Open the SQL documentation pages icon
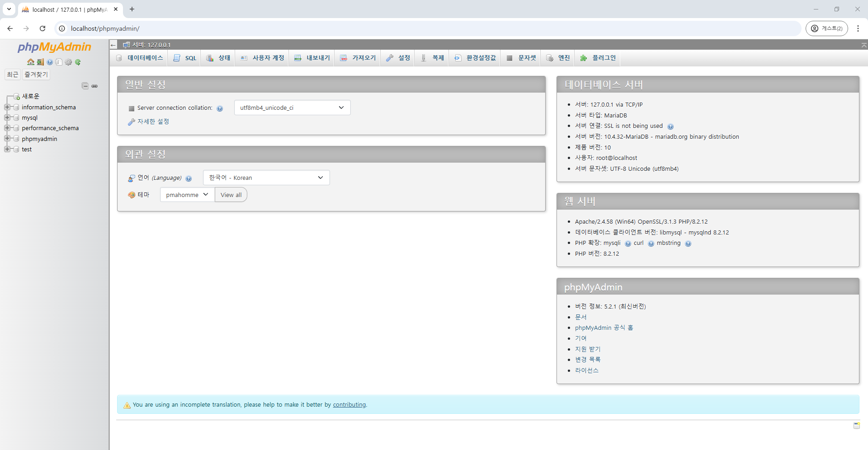This screenshot has height=450, width=868. click(x=59, y=62)
